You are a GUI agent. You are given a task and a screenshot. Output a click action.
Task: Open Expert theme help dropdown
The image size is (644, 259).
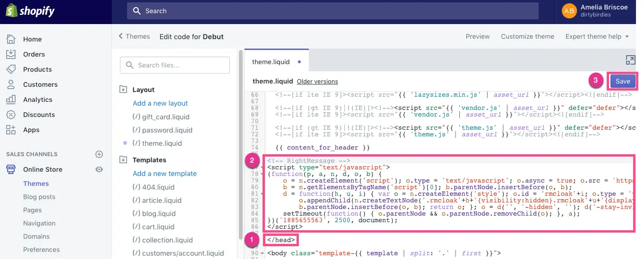597,36
